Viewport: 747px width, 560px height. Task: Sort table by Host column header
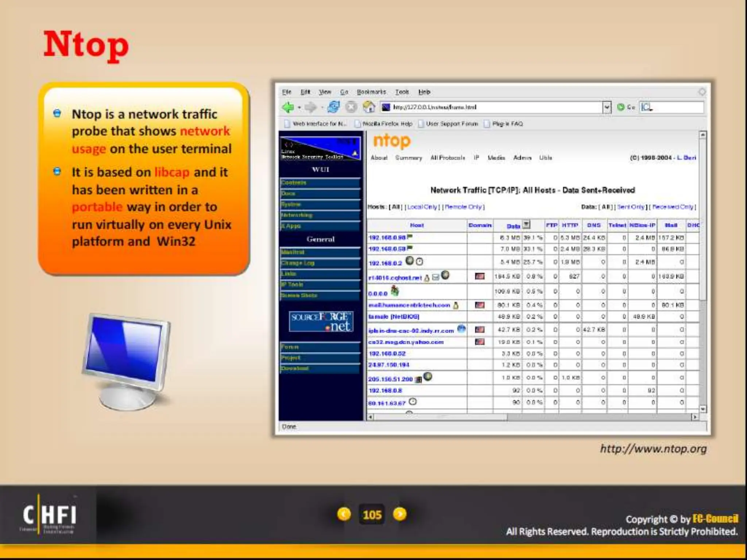click(x=417, y=225)
